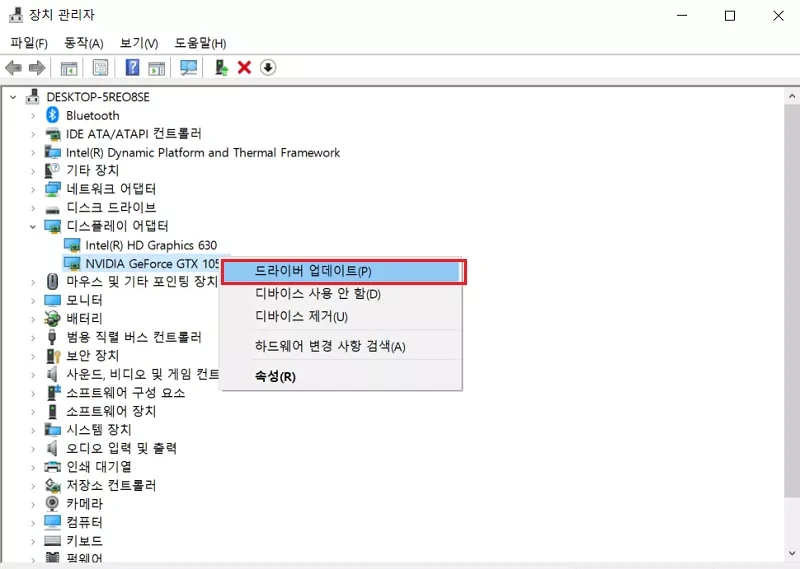Click the Forward arrow toolbar icon

point(37,67)
